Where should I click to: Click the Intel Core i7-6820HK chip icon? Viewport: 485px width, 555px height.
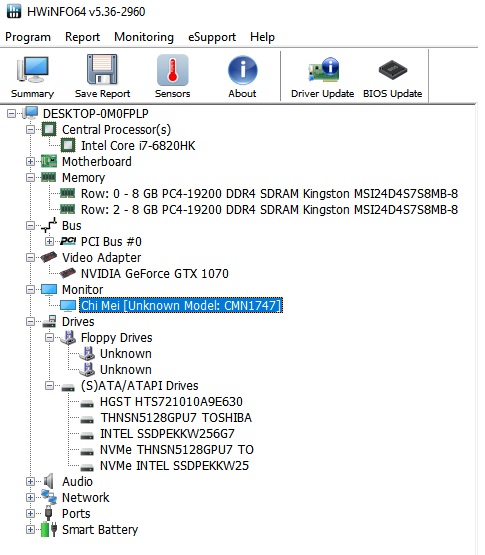coord(68,145)
